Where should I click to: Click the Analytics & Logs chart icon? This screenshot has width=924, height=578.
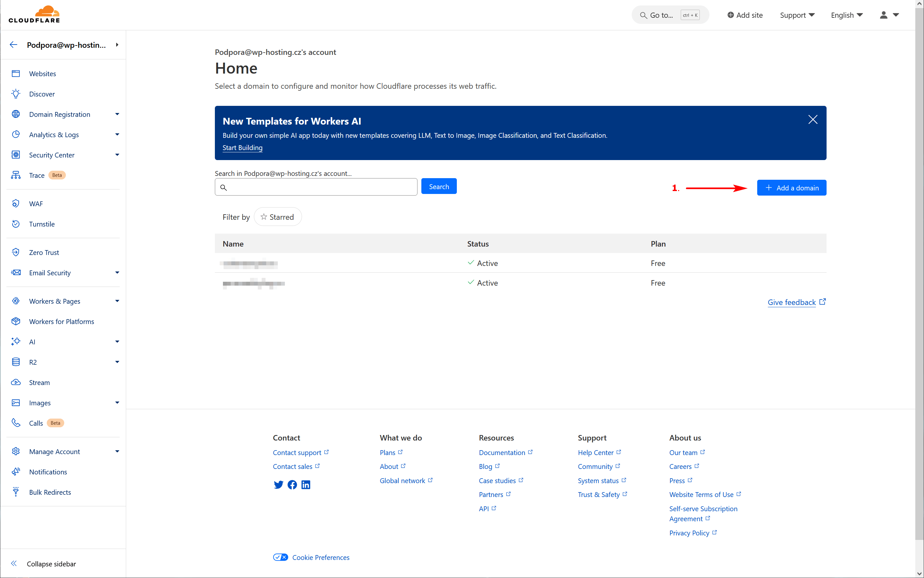click(x=16, y=134)
